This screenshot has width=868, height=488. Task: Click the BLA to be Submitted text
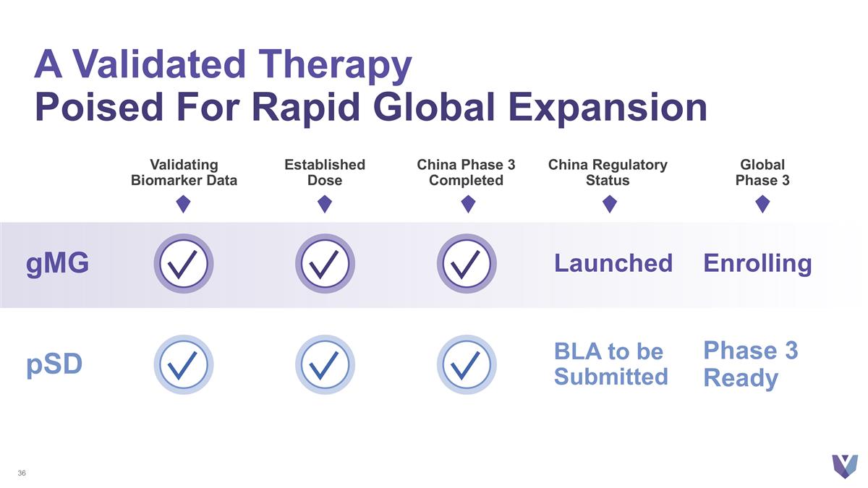click(610, 364)
